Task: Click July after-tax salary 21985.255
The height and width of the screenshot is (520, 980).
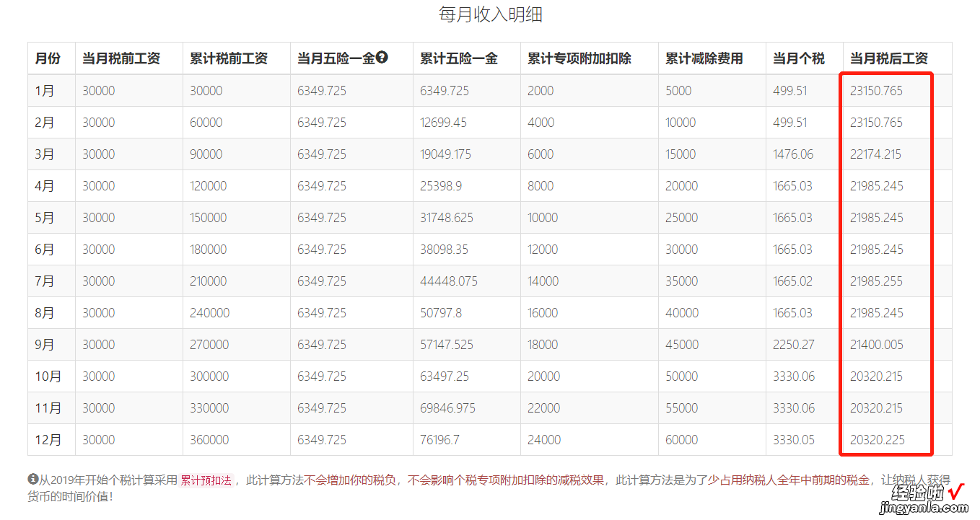Action: [x=876, y=281]
